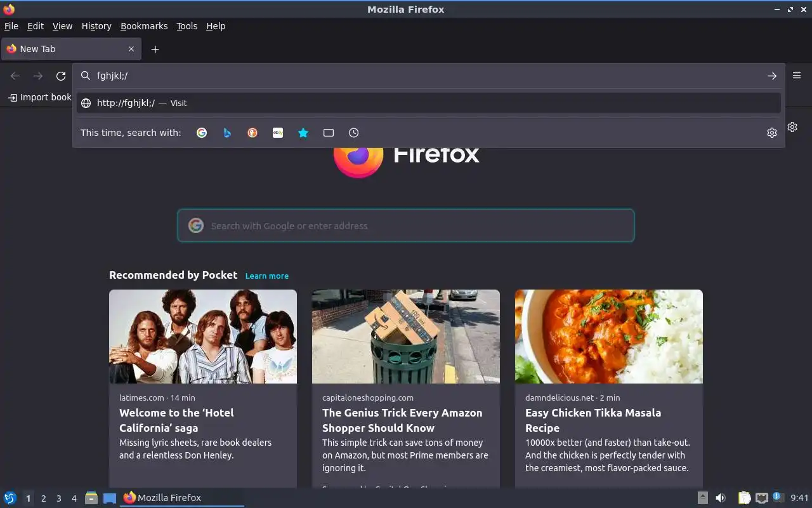812x508 pixels.
Task: Click Search with Google page search box
Action: [406, 225]
